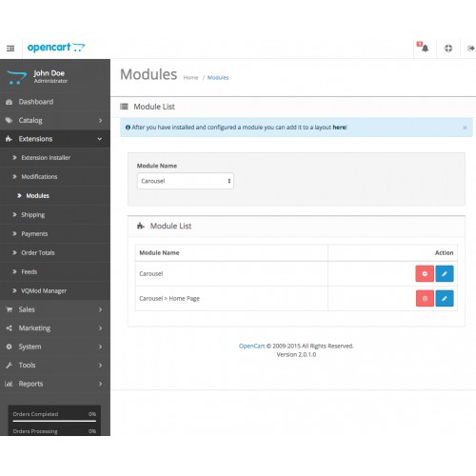Dismiss the blue info alert
The height and width of the screenshot is (476, 476).
pyautogui.click(x=465, y=128)
